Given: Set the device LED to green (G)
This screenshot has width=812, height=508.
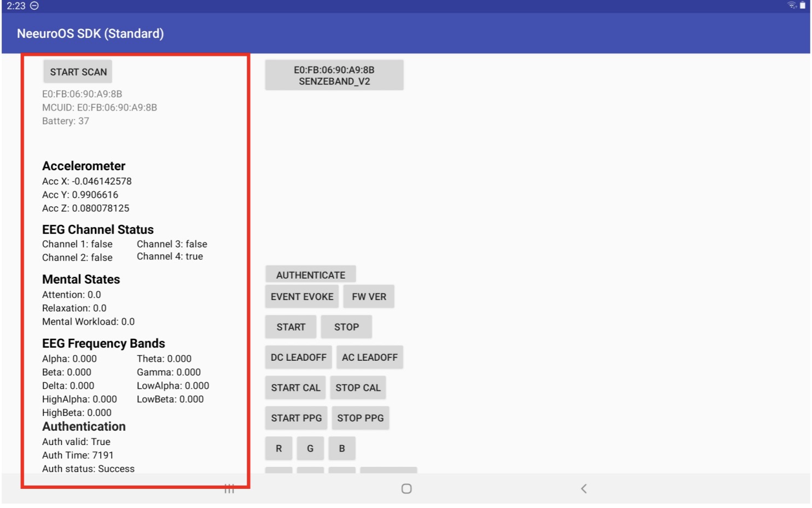Looking at the screenshot, I should point(310,448).
